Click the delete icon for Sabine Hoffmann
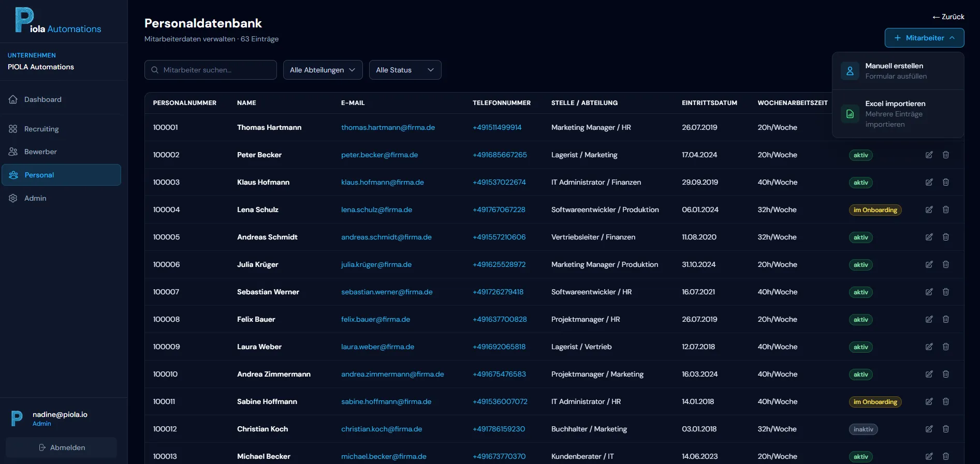980x464 pixels. point(945,401)
